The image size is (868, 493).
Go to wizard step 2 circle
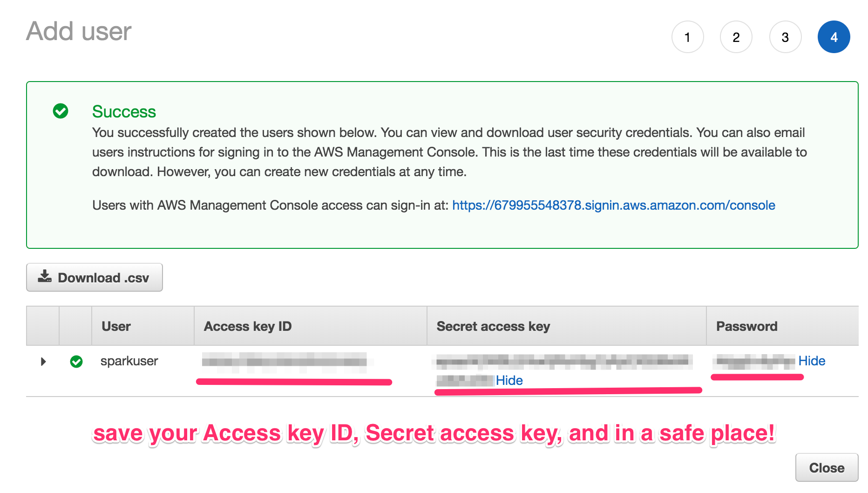pos(736,37)
